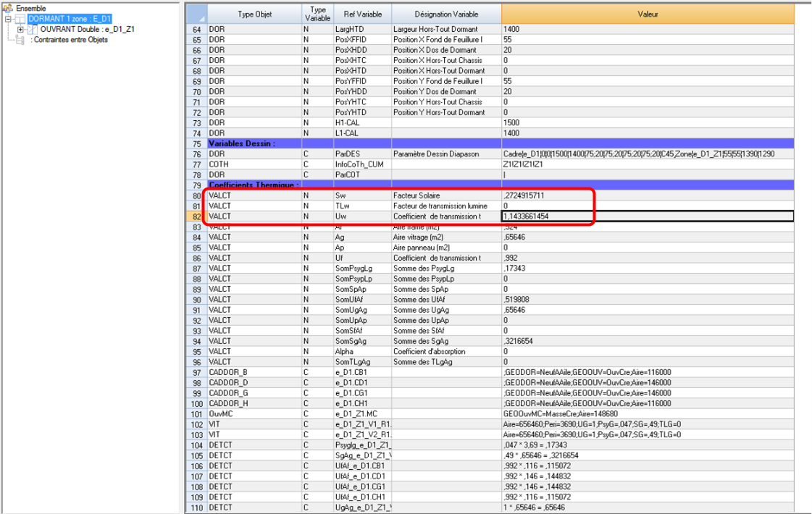Screen dimensions: 812x514
Task: Select row header number 64
Action: click(x=196, y=29)
